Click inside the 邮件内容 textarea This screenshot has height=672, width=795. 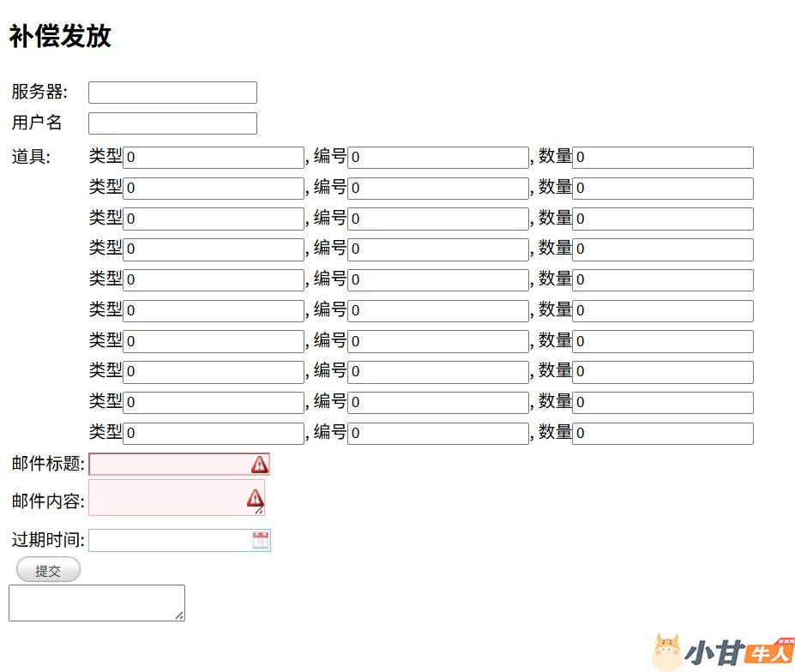[x=167, y=497]
